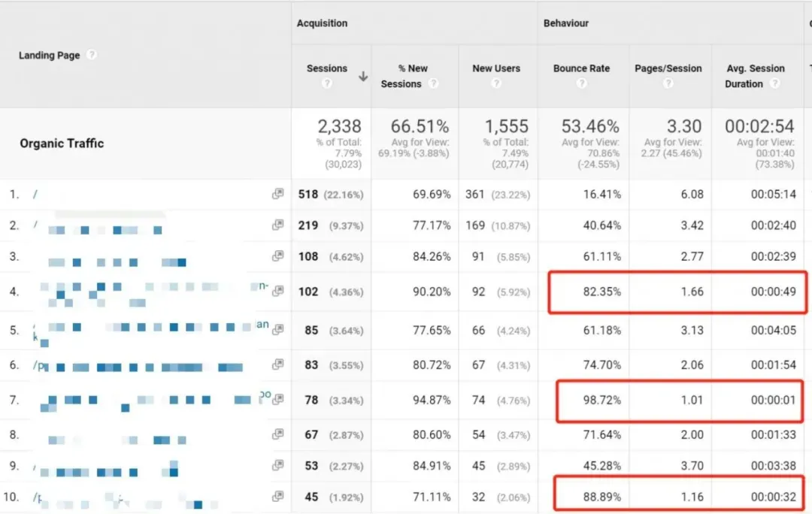This screenshot has width=812, height=514.
Task: Click the Pages/Session column header
Action: (x=668, y=68)
